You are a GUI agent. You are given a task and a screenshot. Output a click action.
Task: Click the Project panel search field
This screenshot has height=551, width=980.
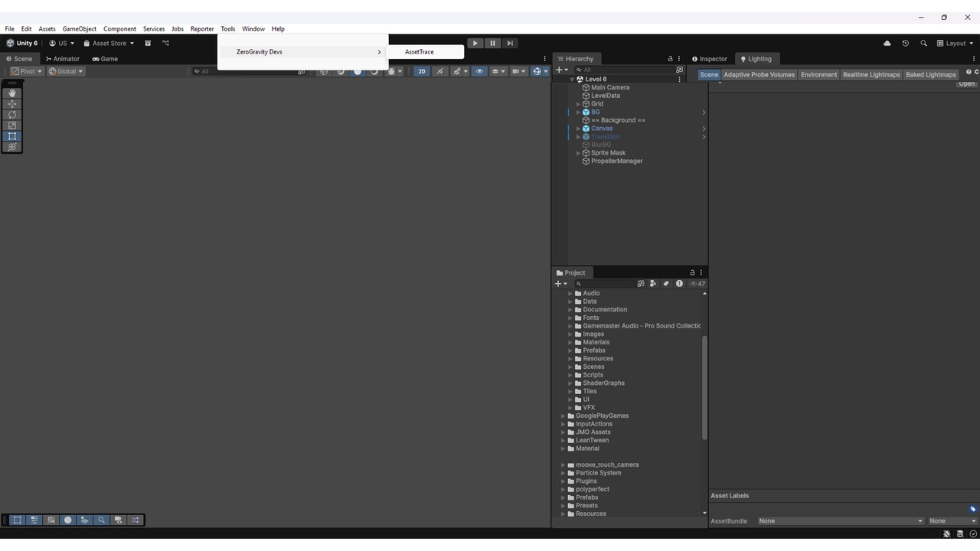point(605,284)
